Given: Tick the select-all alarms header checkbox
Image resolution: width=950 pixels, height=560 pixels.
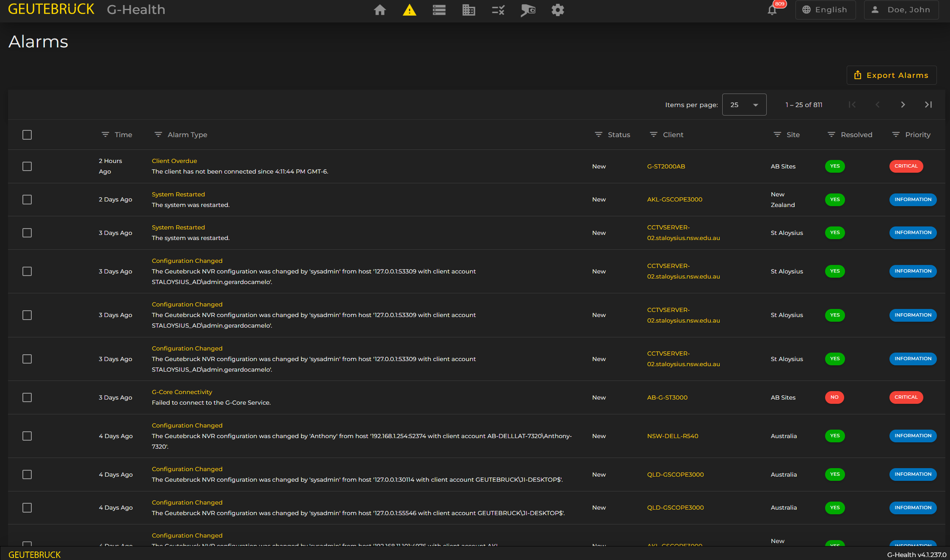Looking at the screenshot, I should (x=27, y=135).
